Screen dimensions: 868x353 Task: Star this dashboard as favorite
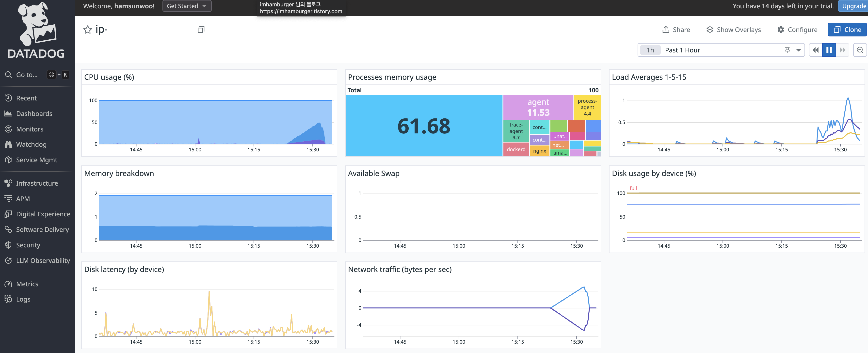pos(88,30)
